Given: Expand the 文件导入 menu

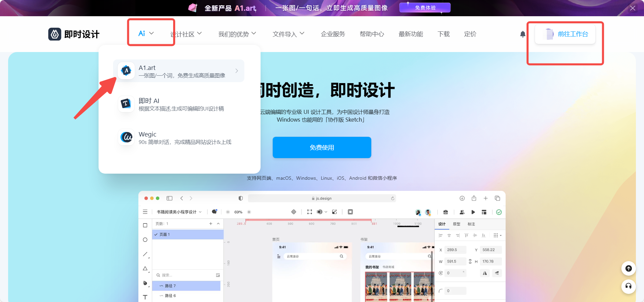Looking at the screenshot, I should (x=289, y=34).
